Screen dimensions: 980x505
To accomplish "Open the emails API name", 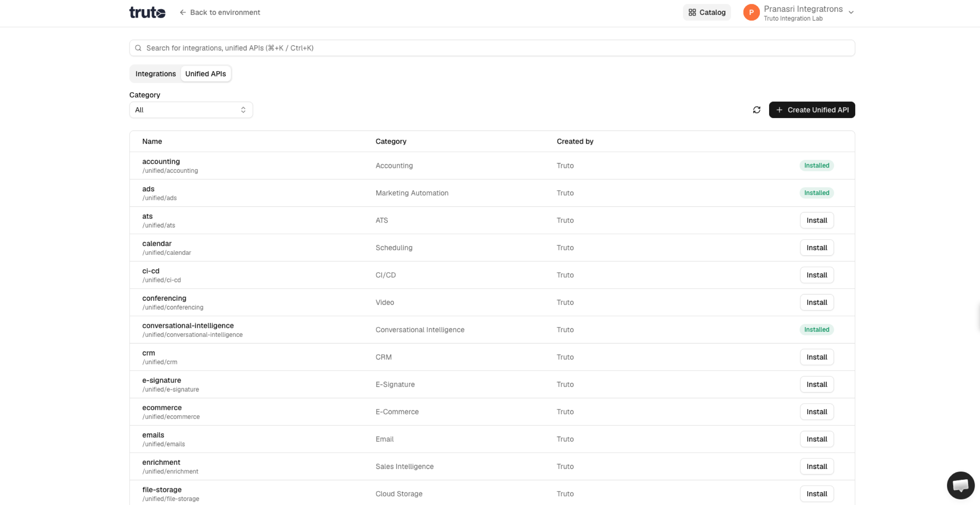I will click(153, 435).
